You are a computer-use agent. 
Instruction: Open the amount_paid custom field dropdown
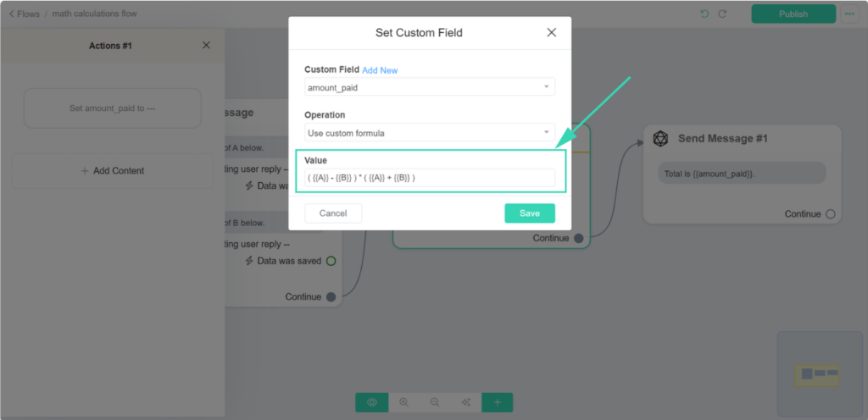(x=430, y=86)
